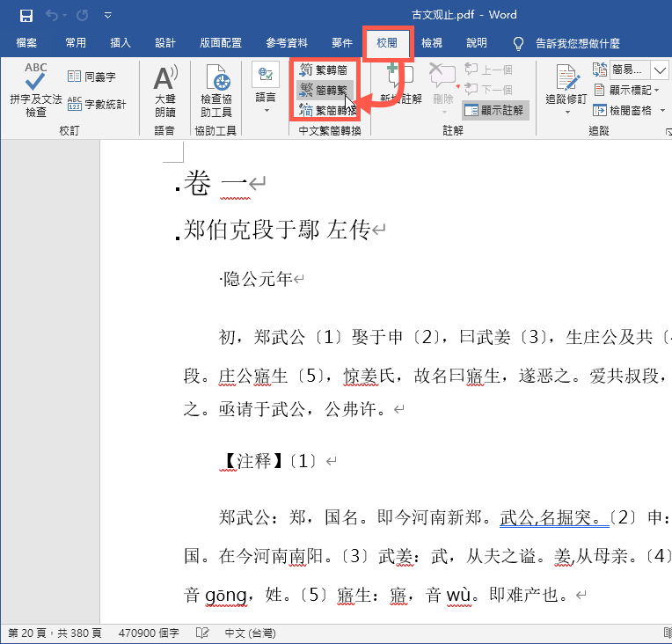Click 繁轉簡 convert to simplified
Image resolution: width=672 pixels, height=644 pixels.
324,70
